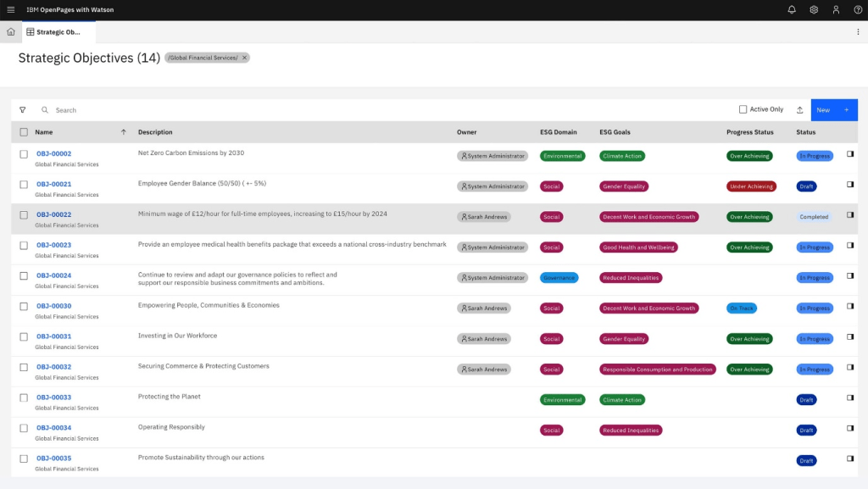The width and height of the screenshot is (868, 489).
Task: Enable the Active Only checkbox
Action: click(742, 108)
